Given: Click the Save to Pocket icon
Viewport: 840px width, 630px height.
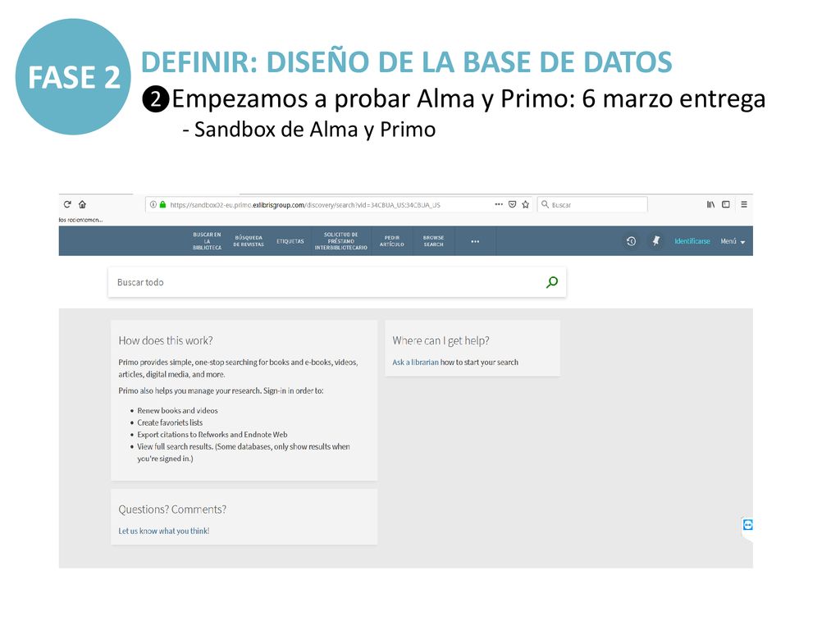Looking at the screenshot, I should click(512, 204).
